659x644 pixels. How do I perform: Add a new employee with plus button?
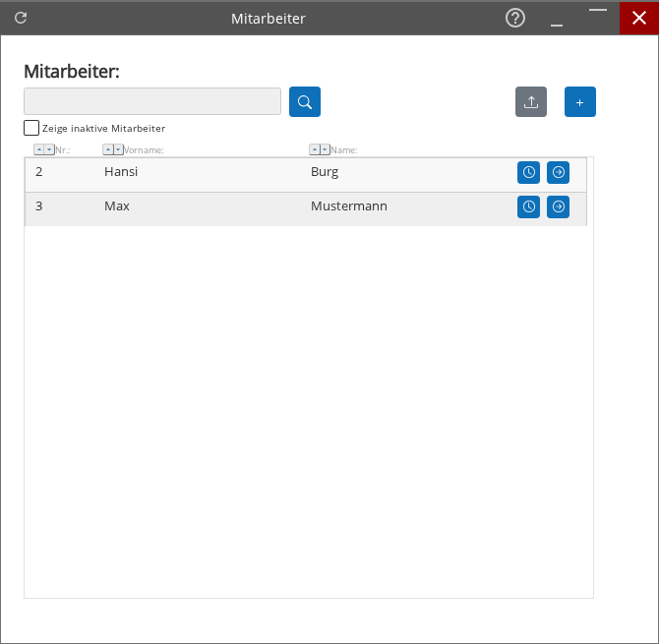(579, 102)
